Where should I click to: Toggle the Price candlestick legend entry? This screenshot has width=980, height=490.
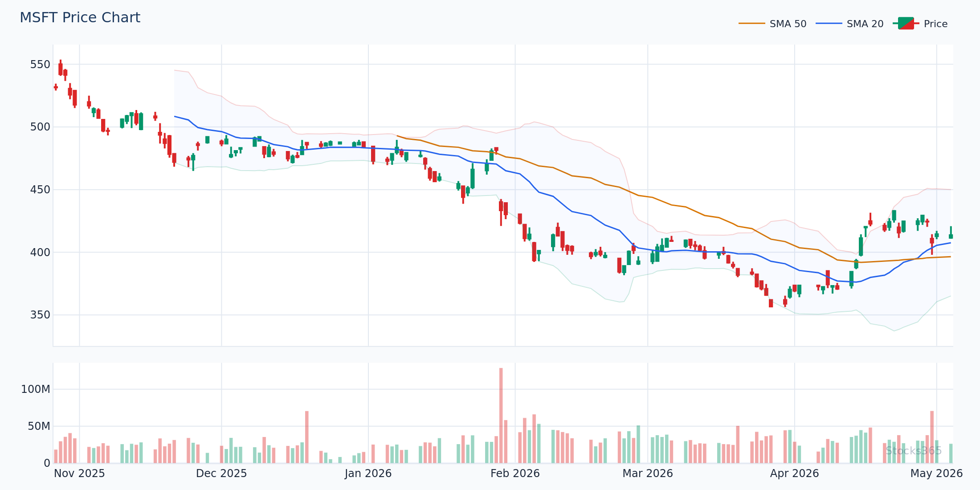(x=920, y=24)
